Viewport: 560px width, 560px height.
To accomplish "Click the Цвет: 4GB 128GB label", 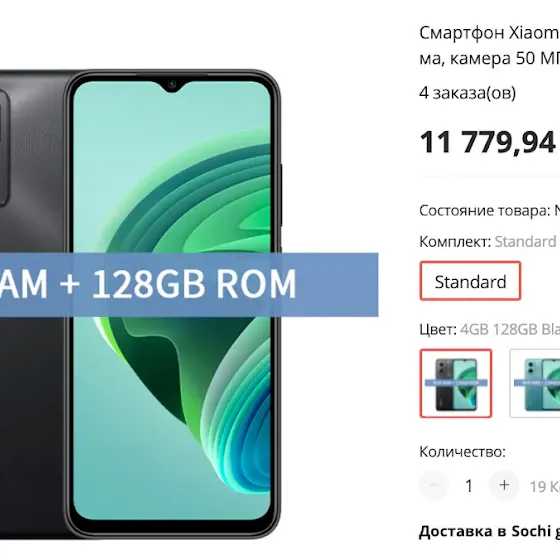I will [489, 329].
